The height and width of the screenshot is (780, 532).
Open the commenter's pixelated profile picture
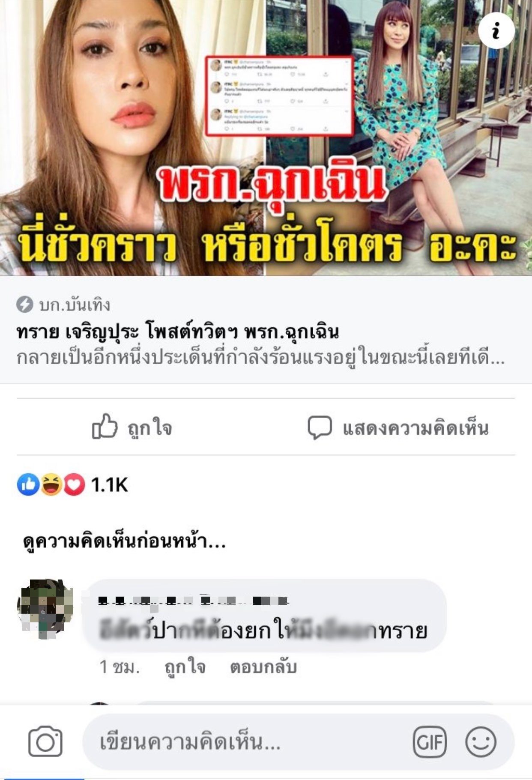pyautogui.click(x=45, y=608)
